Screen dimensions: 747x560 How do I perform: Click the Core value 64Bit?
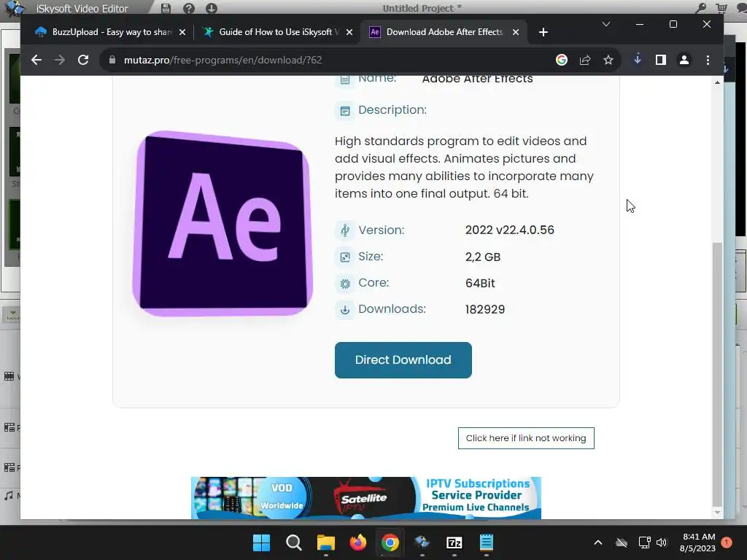point(480,284)
